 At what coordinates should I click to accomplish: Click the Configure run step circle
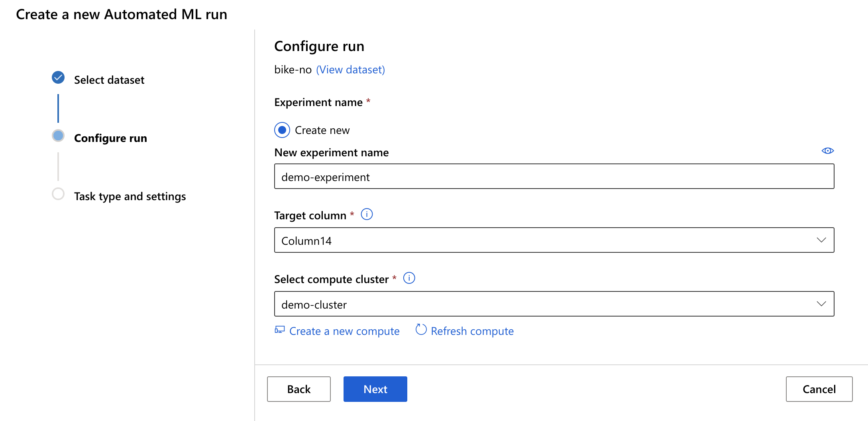58,136
